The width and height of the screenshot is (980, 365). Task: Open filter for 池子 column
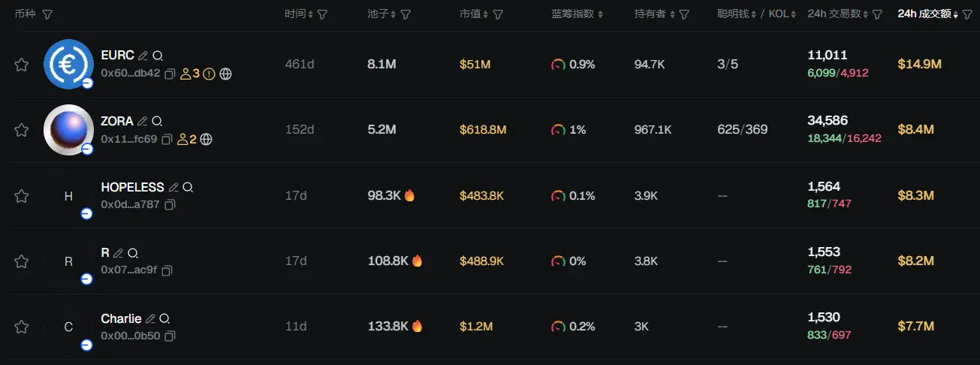click(406, 14)
